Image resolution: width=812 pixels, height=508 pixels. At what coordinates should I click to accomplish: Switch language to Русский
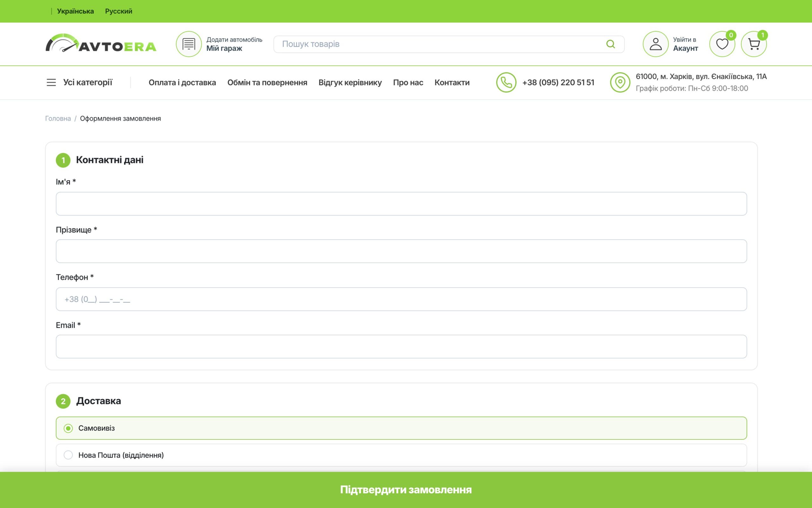click(118, 11)
